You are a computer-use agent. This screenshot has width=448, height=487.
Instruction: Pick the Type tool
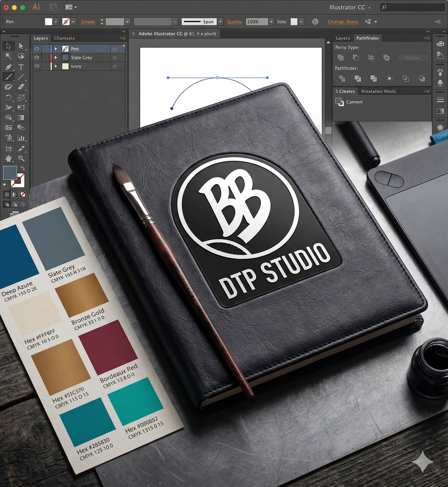click(x=21, y=67)
